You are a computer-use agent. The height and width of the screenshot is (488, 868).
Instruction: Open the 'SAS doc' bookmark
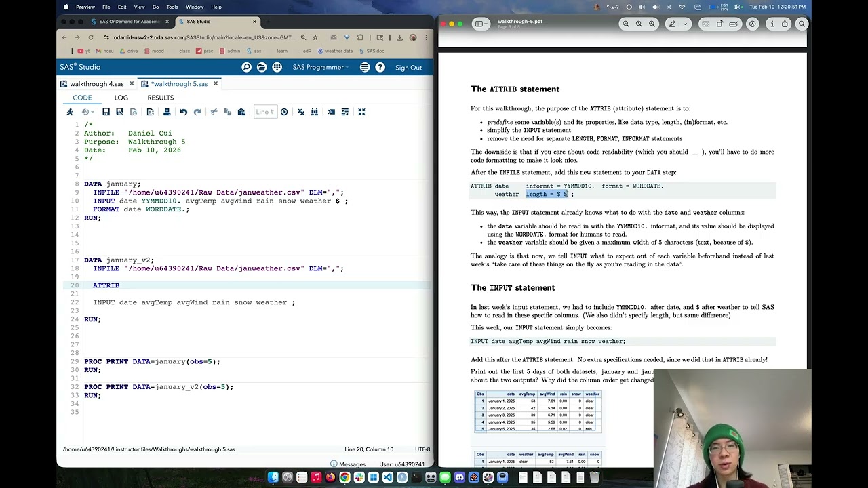pyautogui.click(x=372, y=51)
